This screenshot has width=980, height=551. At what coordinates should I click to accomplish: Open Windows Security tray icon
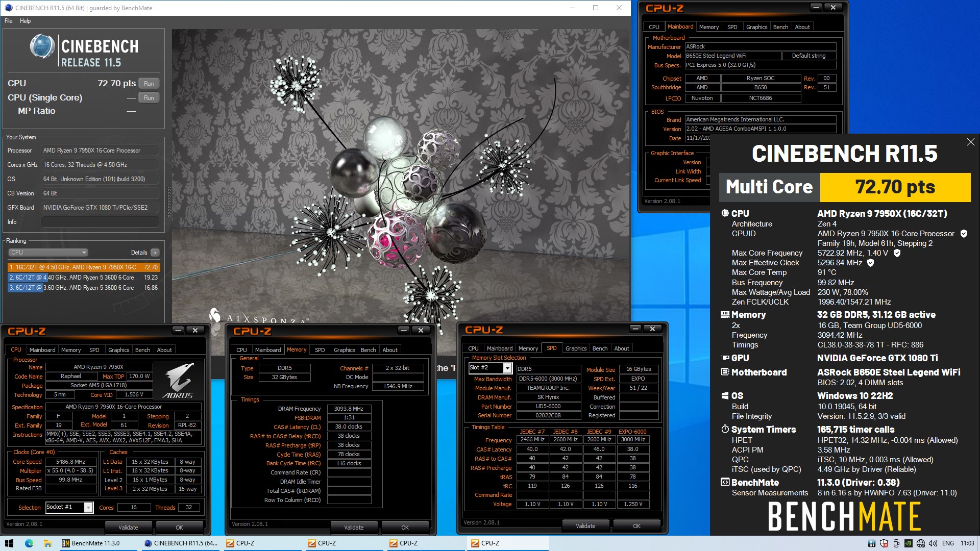(884, 543)
